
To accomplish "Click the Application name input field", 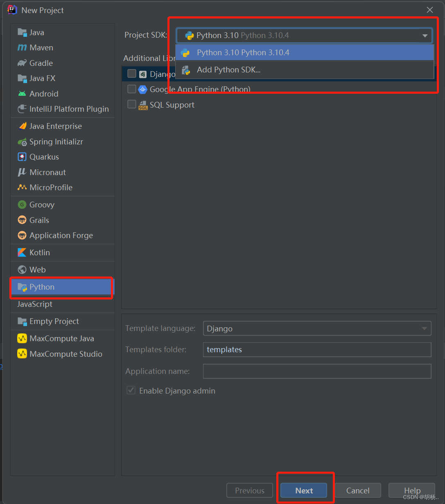I will click(317, 371).
